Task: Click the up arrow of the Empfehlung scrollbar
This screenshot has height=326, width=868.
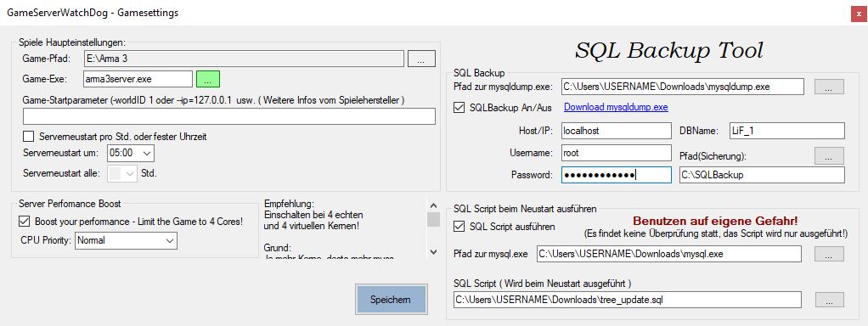Action: (x=433, y=205)
